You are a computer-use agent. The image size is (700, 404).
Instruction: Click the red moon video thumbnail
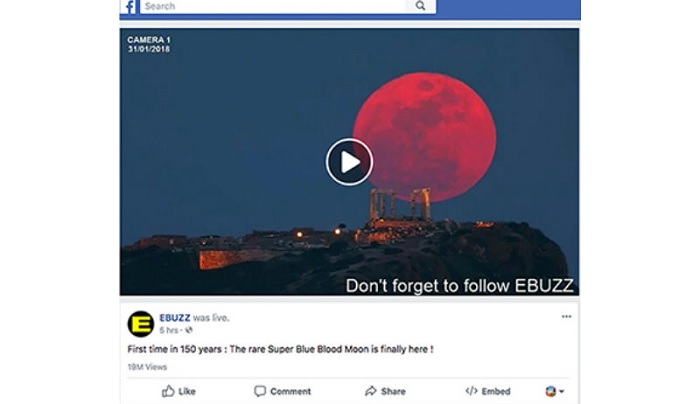coord(349,162)
